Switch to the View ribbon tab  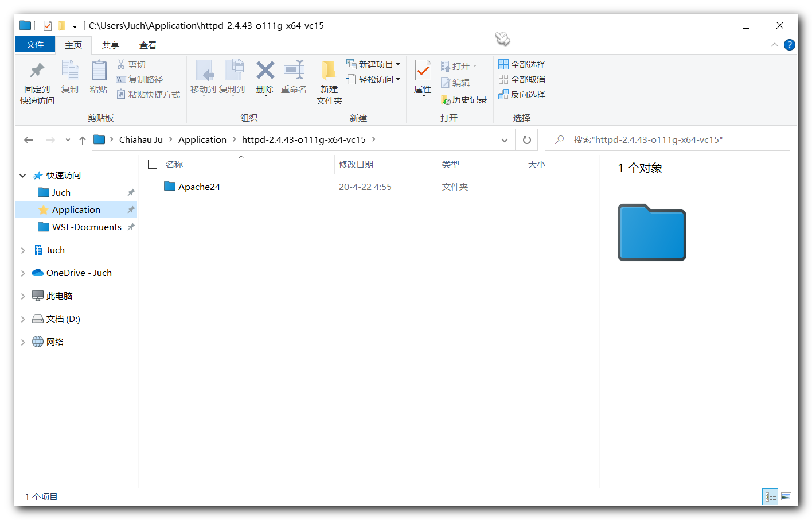click(x=147, y=45)
